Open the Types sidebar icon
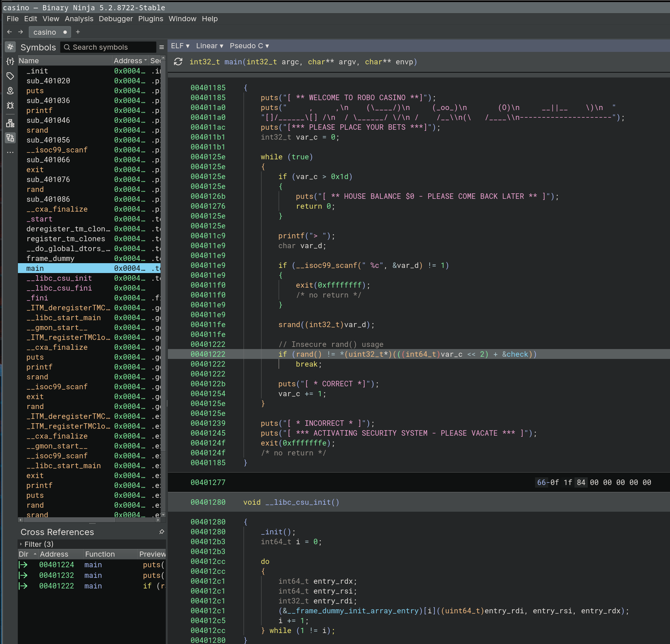 pyautogui.click(x=10, y=61)
